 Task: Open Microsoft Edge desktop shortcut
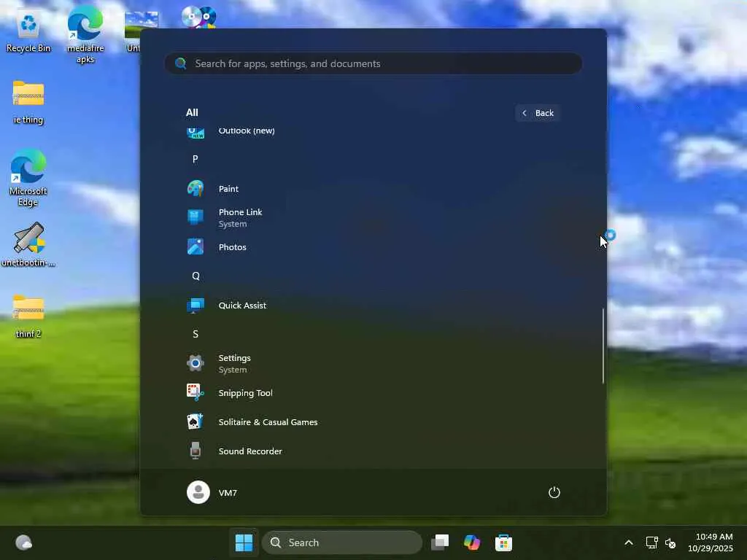28,178
